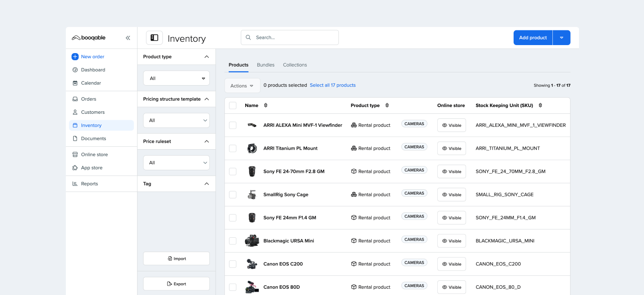Screen dimensions: 644x295
Task: Click the Inventory box icon in sidebar
Action: pyautogui.click(x=75, y=125)
